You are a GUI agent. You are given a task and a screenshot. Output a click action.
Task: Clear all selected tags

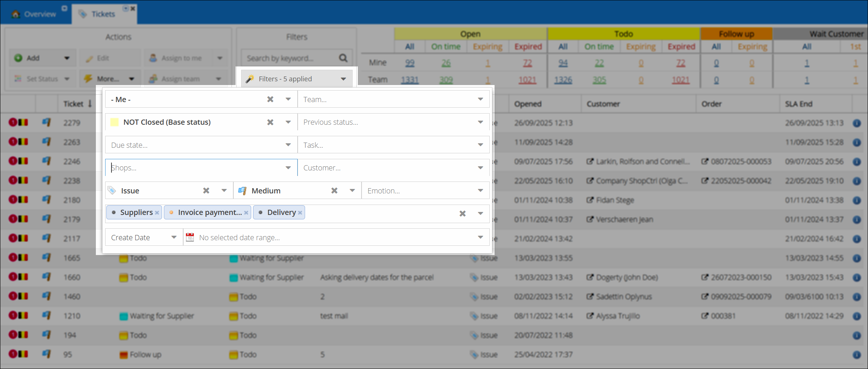coord(462,213)
